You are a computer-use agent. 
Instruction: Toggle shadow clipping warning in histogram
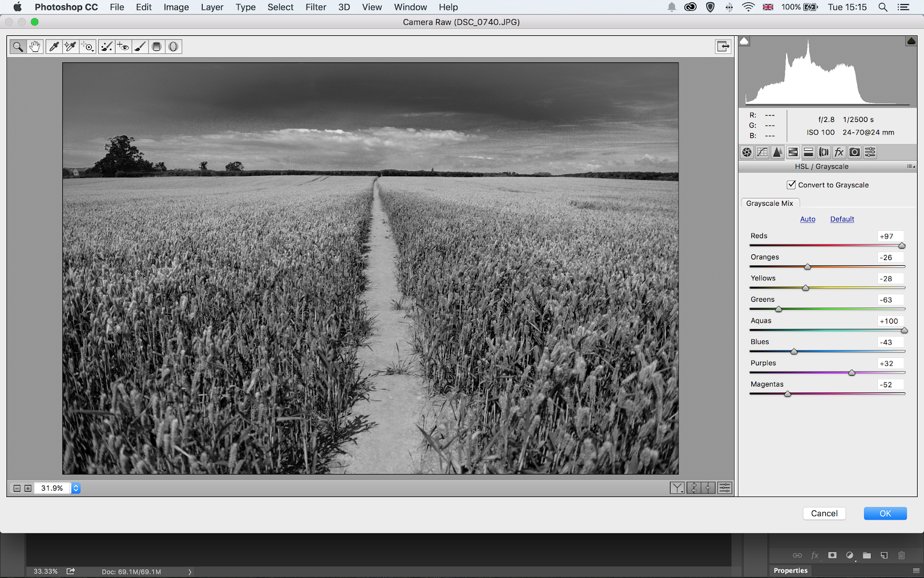click(x=744, y=41)
